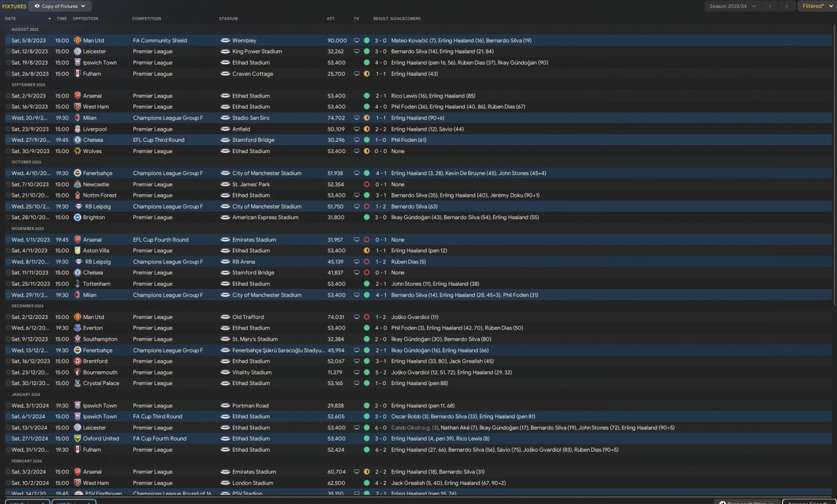Click the 6 - 0 result against Leicester

coord(381,428)
